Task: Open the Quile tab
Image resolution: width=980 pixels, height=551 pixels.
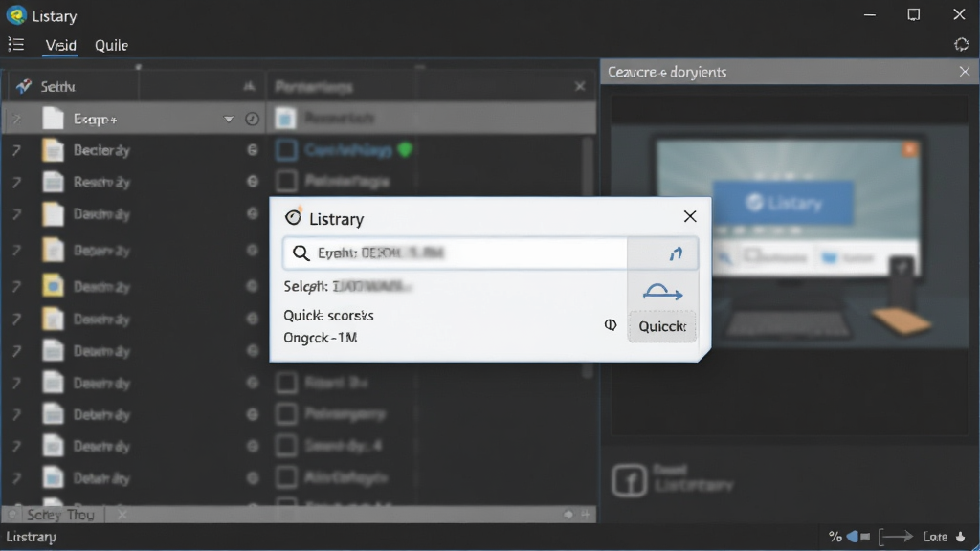Action: [x=111, y=45]
